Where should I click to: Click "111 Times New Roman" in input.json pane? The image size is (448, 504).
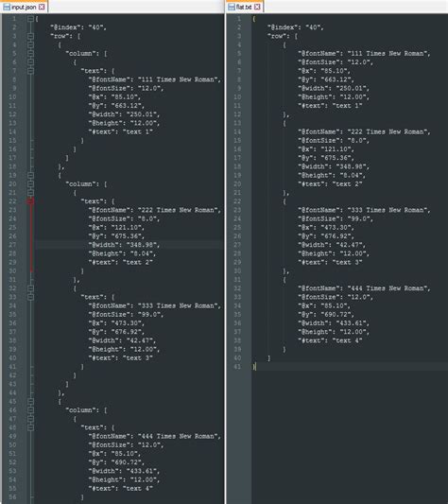178,79
